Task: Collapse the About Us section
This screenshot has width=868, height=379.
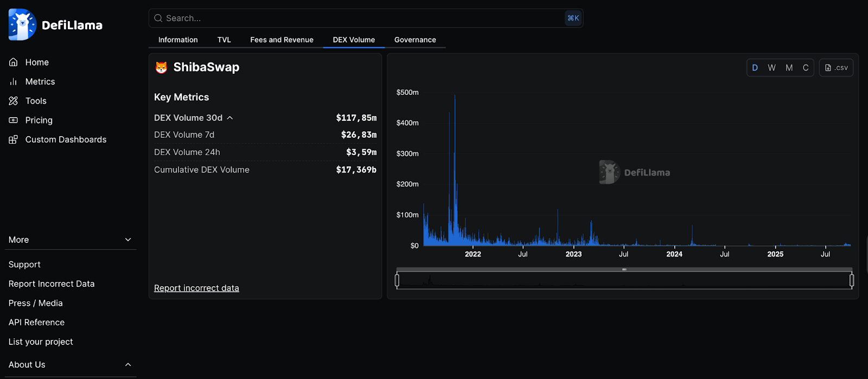Action: [128, 364]
